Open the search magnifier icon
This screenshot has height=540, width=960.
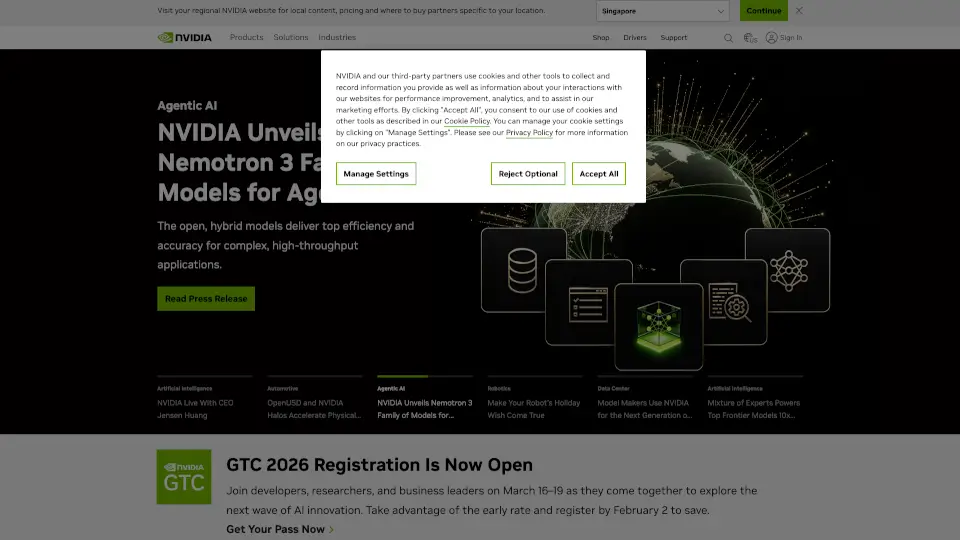coord(728,38)
